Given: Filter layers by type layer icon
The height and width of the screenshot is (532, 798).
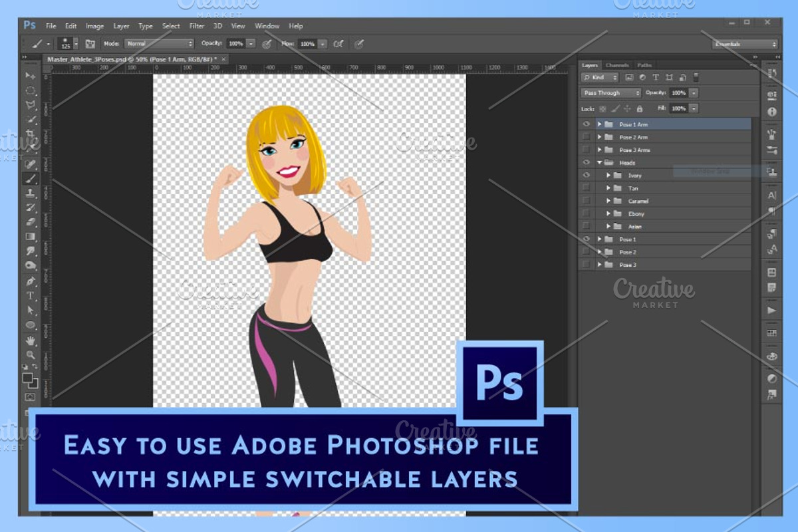Looking at the screenshot, I should [656, 78].
